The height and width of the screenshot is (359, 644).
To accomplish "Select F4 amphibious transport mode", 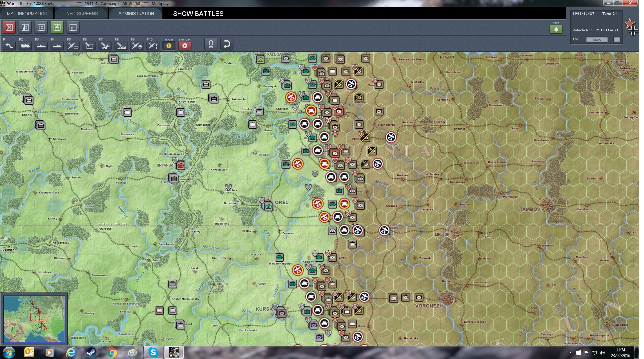I will click(57, 46).
